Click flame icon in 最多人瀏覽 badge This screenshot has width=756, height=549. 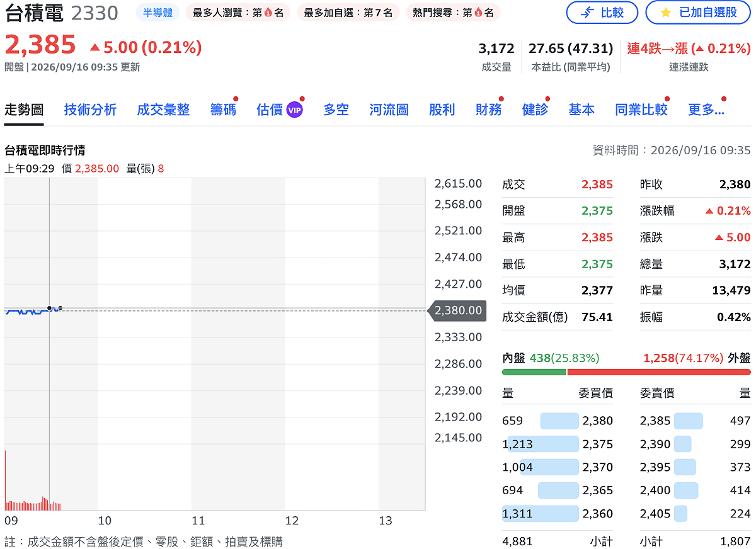268,13
